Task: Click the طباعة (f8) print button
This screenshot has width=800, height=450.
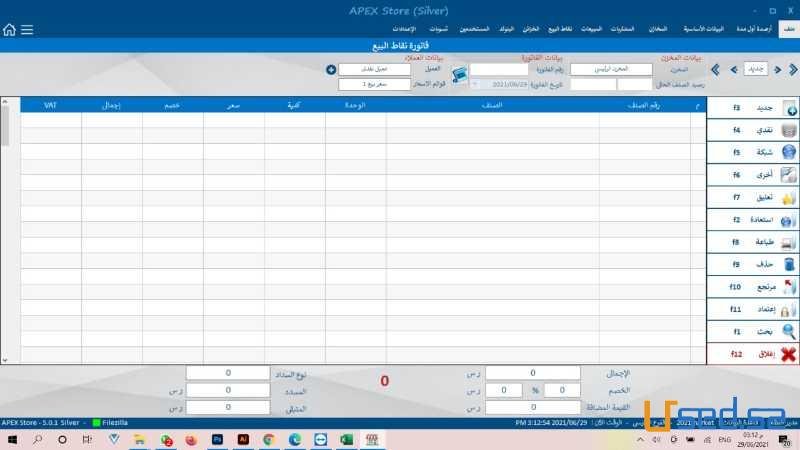Action: (752, 242)
